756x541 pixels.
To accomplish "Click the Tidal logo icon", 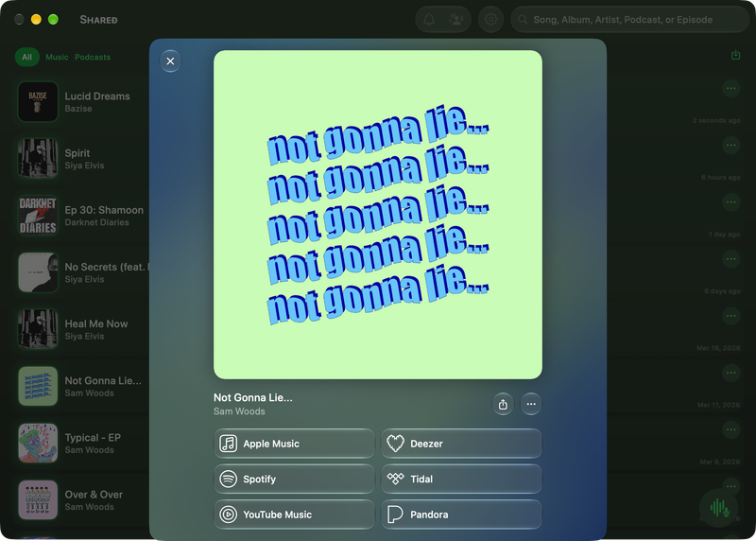I will click(x=395, y=479).
